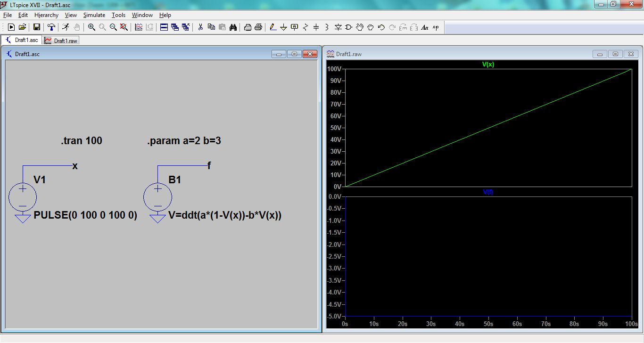Select the Draw Wire pencil tool
The height and width of the screenshot is (343, 644).
(273, 27)
